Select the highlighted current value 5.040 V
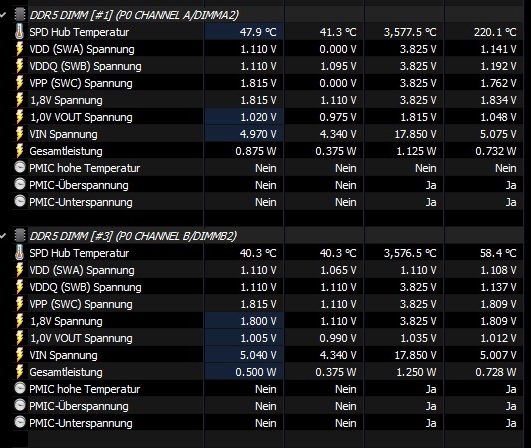 click(258, 355)
